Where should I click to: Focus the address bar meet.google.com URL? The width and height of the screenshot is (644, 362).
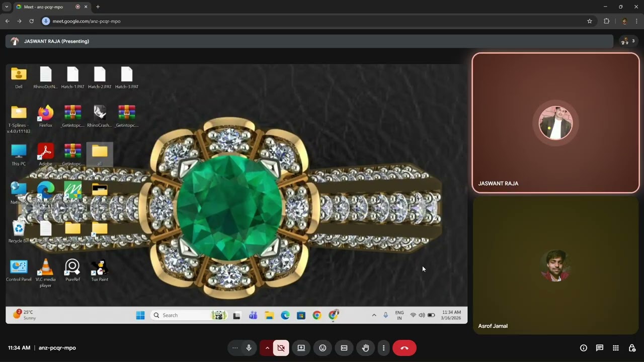click(87, 21)
